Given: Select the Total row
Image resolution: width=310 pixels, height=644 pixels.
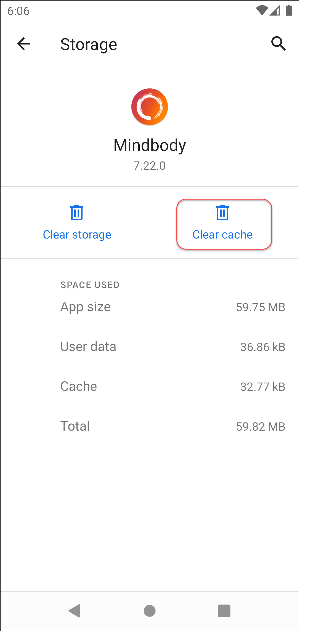Looking at the screenshot, I should point(173,426).
